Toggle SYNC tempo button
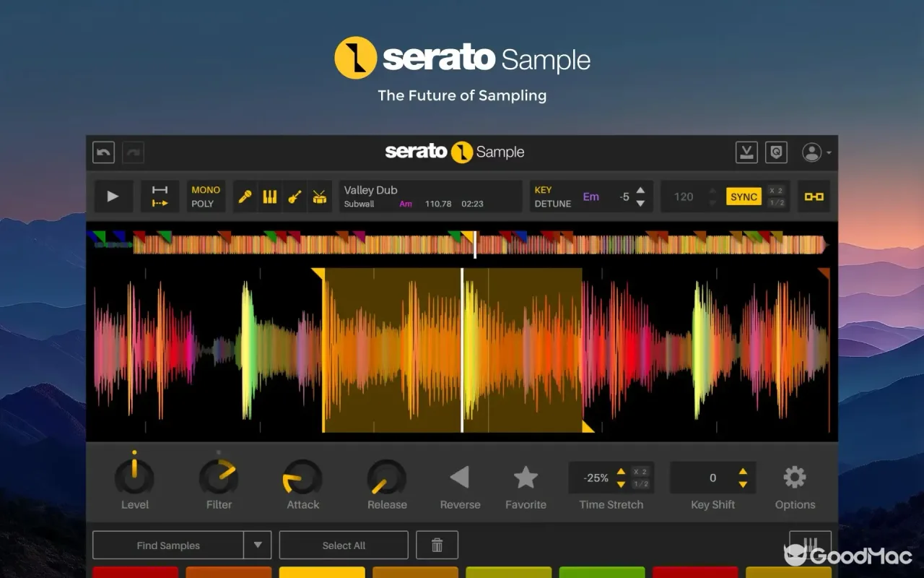Screen dimensions: 924x578 744,197
